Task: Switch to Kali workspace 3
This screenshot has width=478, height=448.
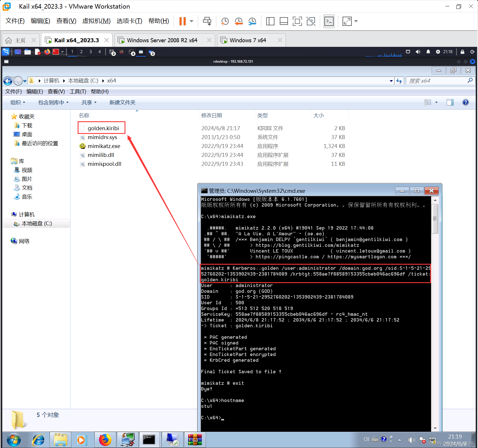Action: (x=91, y=52)
